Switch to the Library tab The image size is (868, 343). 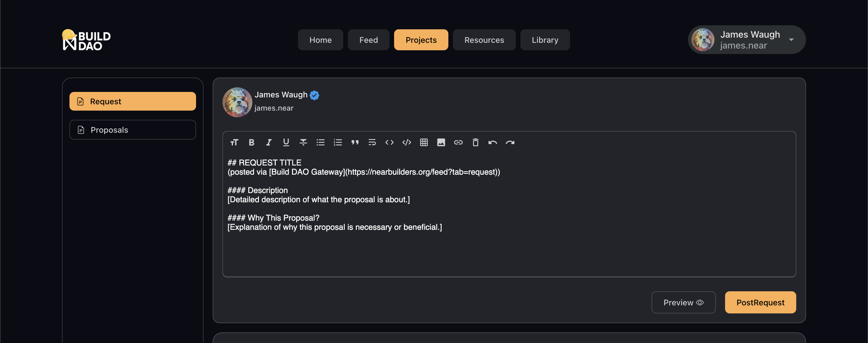point(545,40)
